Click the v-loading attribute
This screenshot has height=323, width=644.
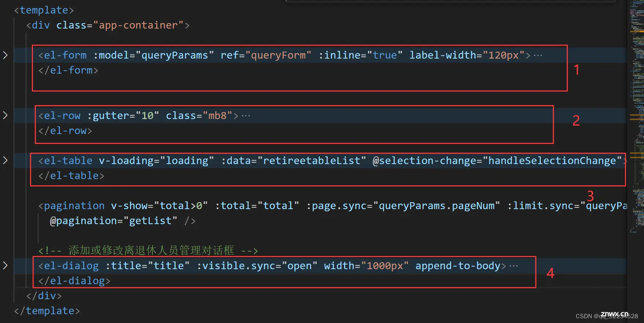pyautogui.click(x=126, y=161)
